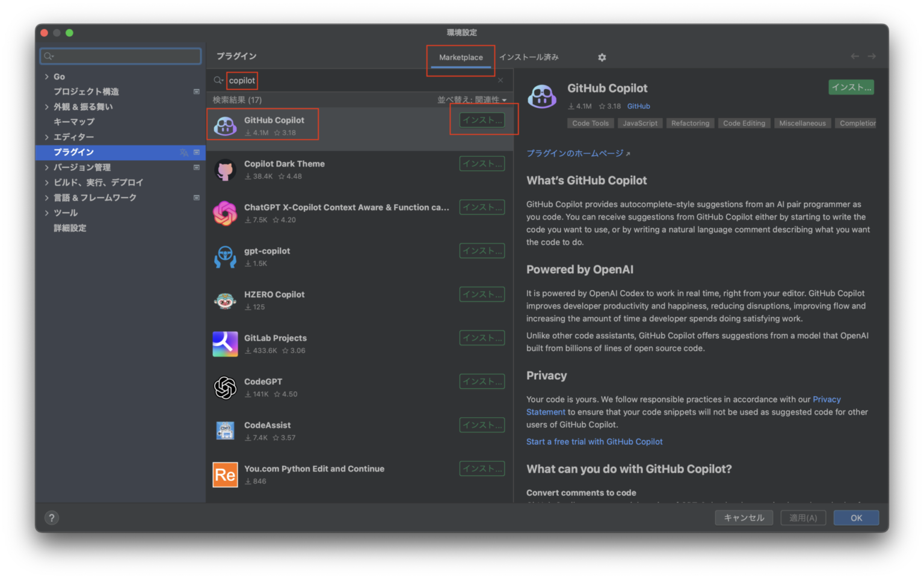Select the HZERO Copilot plugin icon
The image size is (924, 579).
(225, 300)
